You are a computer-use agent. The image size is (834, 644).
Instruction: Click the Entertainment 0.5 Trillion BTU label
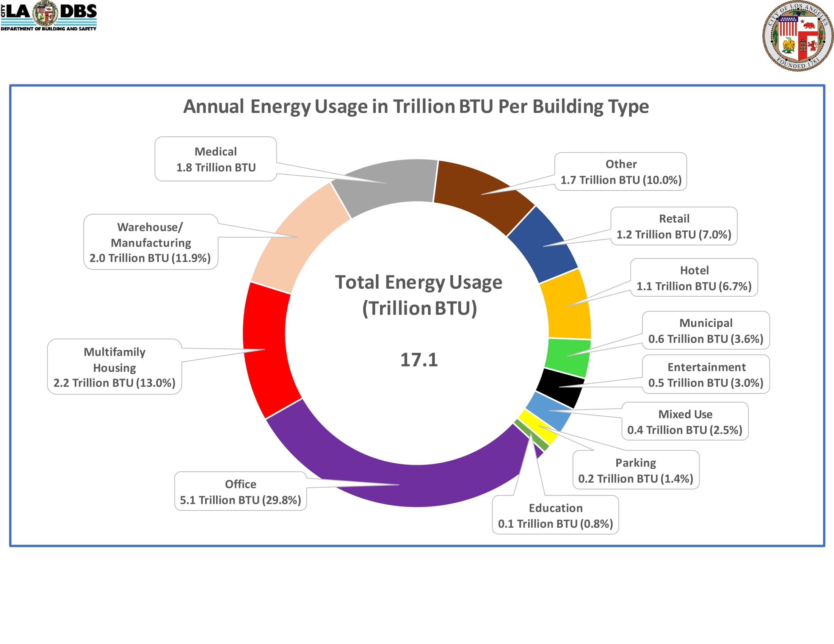706,375
